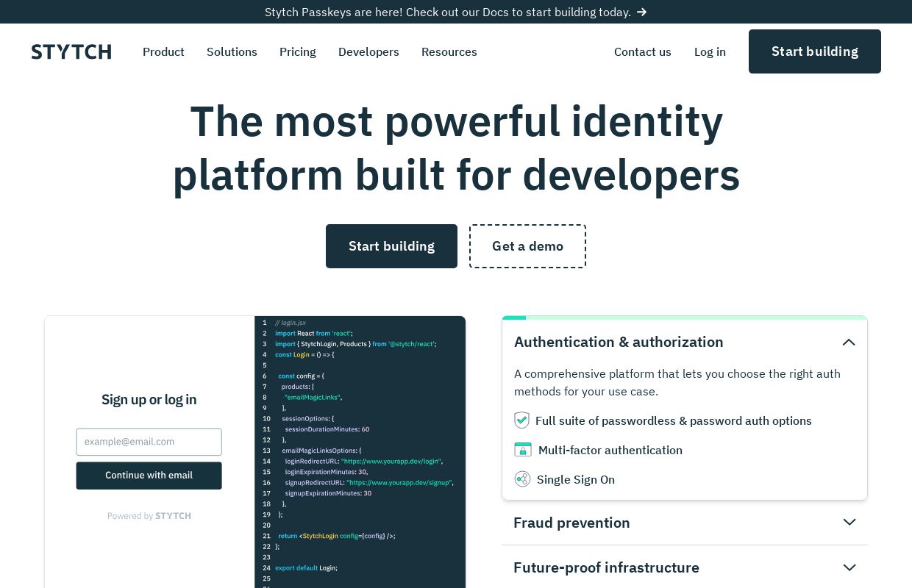Collapse the Authentication & authorization section chevron
This screenshot has width=912, height=588.
(x=849, y=343)
